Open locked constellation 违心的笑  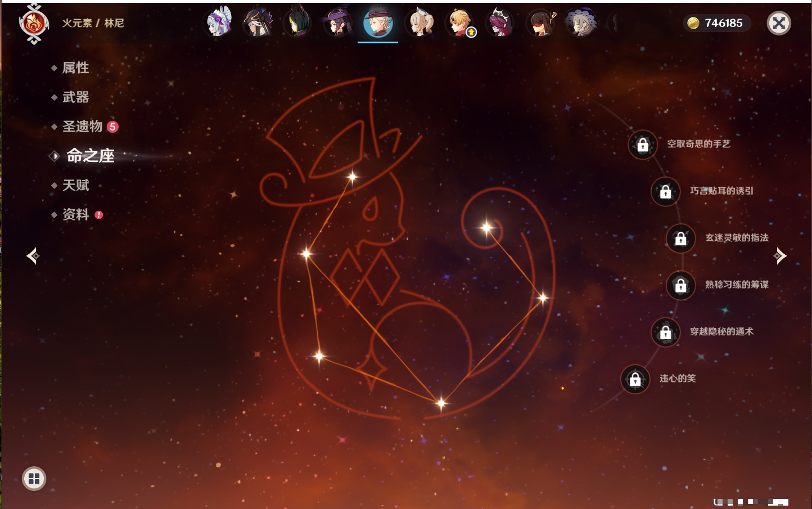tap(635, 379)
